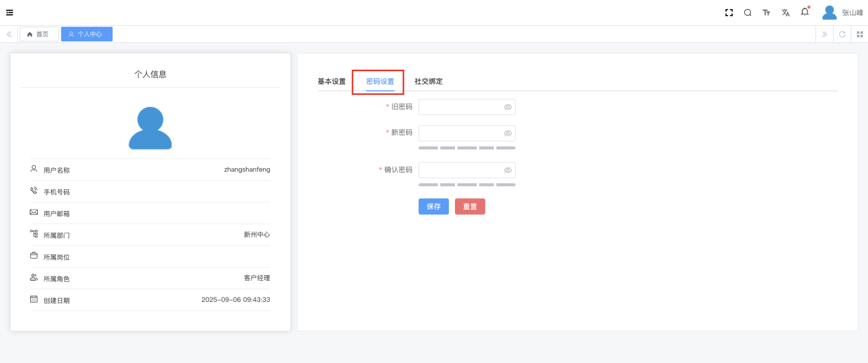The height and width of the screenshot is (363, 868).
Task: Click the 保存 button
Action: tap(433, 206)
